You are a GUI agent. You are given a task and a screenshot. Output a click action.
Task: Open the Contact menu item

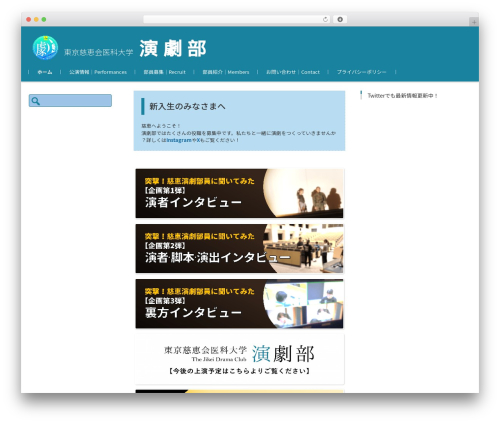pyautogui.click(x=293, y=72)
